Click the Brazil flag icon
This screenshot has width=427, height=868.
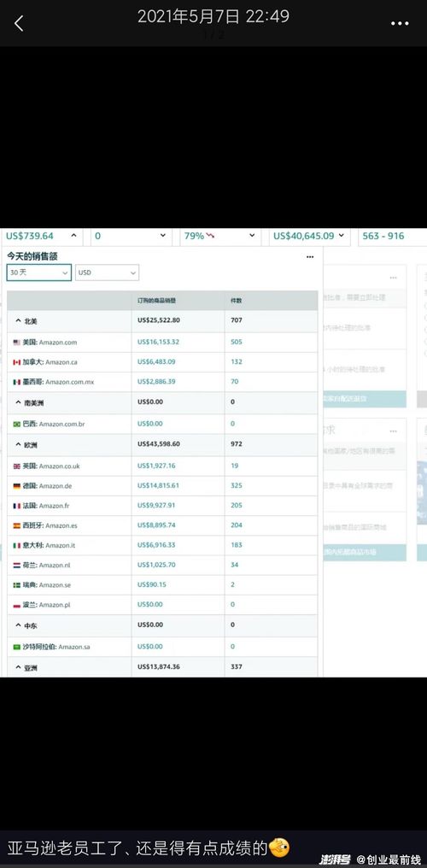point(16,424)
